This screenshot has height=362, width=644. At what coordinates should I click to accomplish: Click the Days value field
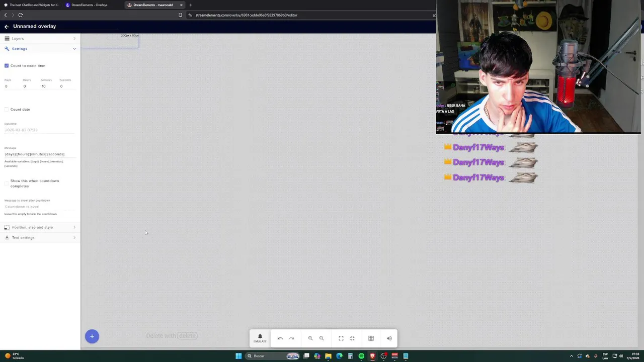tap(12, 86)
